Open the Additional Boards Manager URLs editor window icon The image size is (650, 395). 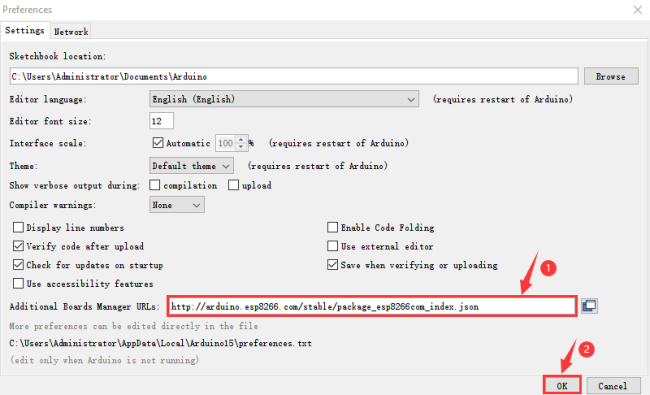(589, 306)
